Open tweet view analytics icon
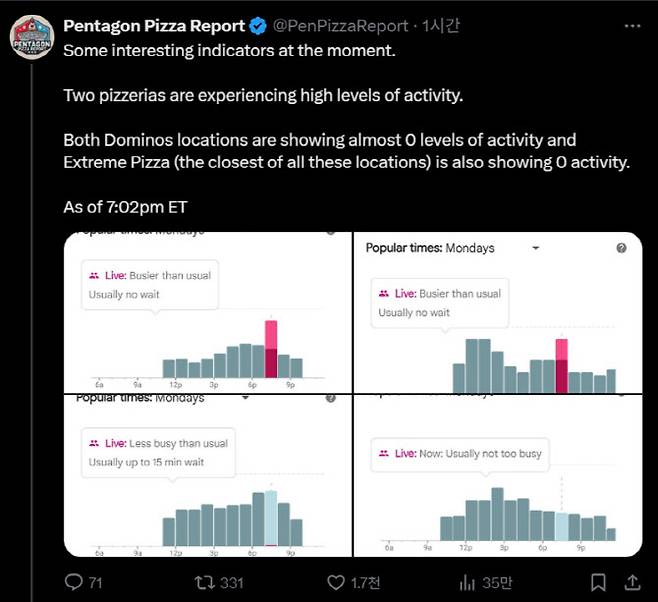Viewport: 658px width, 602px height. click(466, 581)
